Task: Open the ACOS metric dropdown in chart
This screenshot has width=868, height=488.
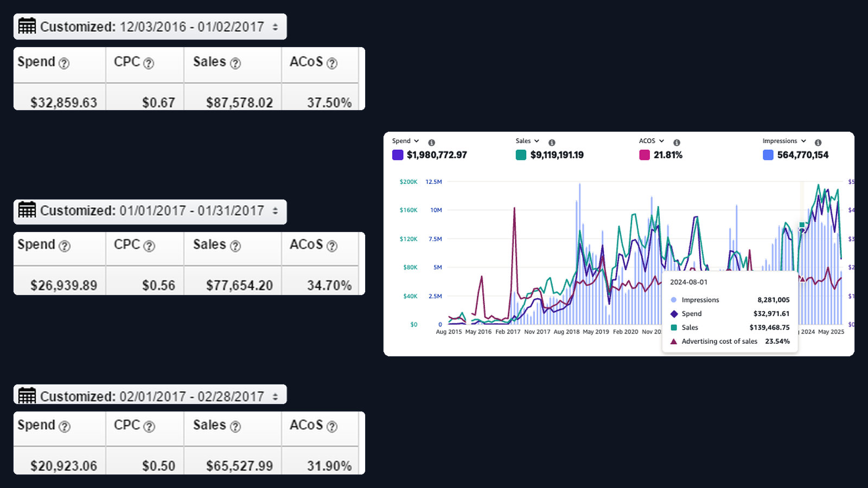Action: point(652,141)
